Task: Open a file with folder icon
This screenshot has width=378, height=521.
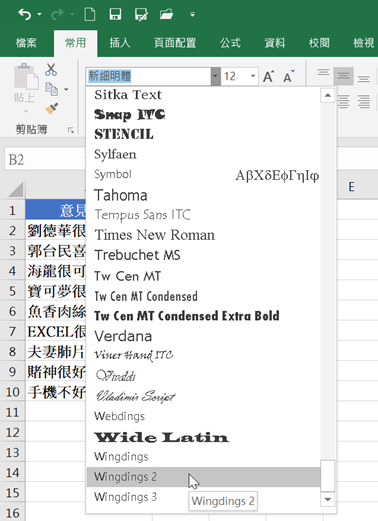Action: (x=166, y=14)
